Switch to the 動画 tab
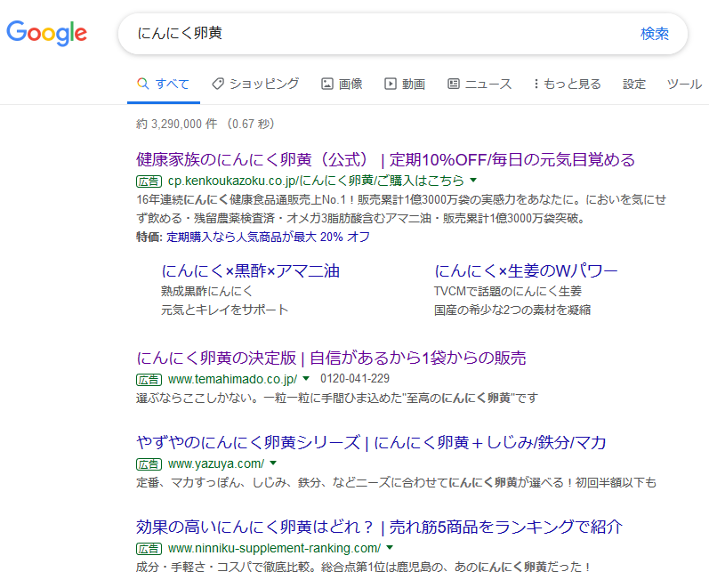Image resolution: width=709 pixels, height=588 pixels. pos(405,85)
